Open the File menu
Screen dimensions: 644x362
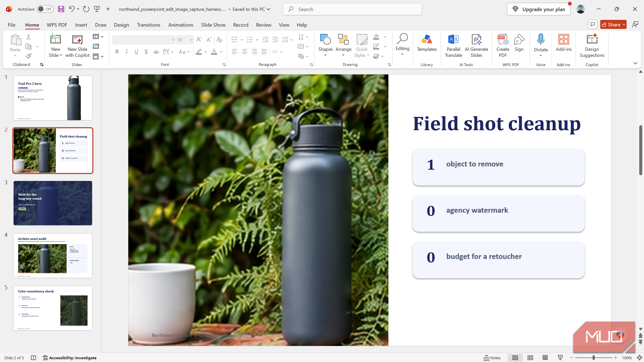point(11,25)
